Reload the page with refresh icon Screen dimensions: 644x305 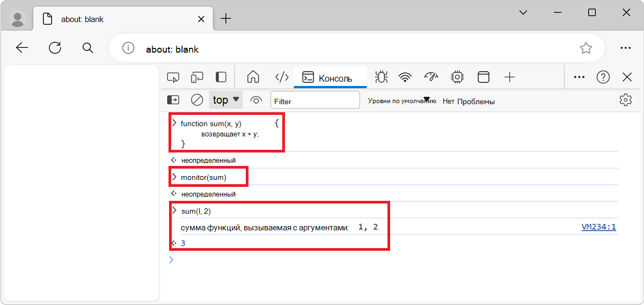pos(55,48)
